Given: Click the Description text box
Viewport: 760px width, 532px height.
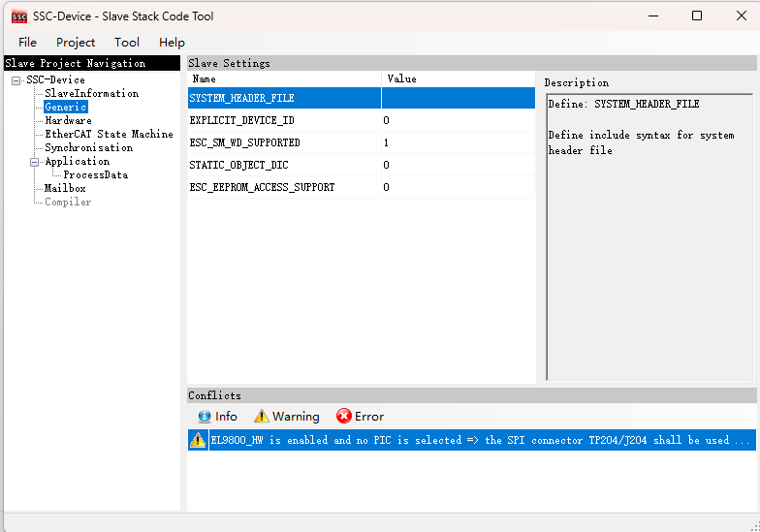Looking at the screenshot, I should (x=649, y=236).
